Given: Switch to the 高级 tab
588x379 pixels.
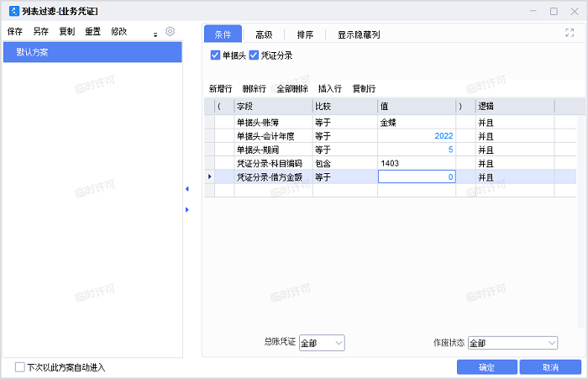Looking at the screenshot, I should [263, 34].
